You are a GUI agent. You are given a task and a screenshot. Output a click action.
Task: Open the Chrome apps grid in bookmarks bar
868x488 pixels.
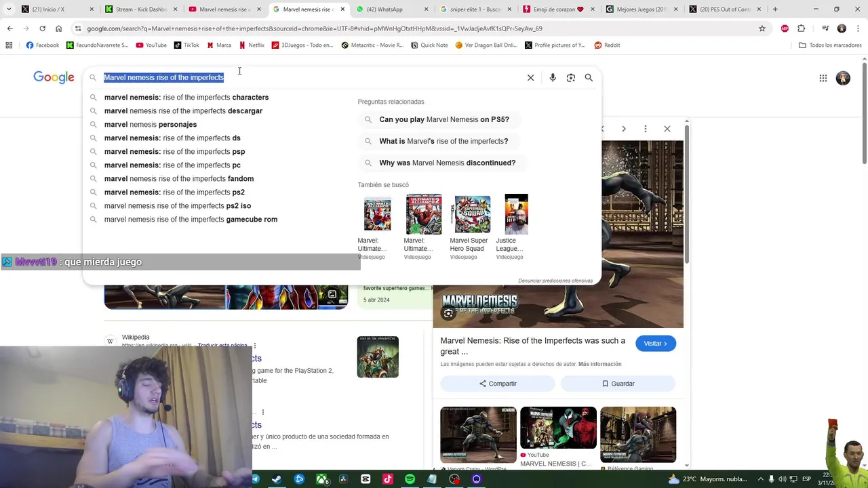(x=9, y=45)
